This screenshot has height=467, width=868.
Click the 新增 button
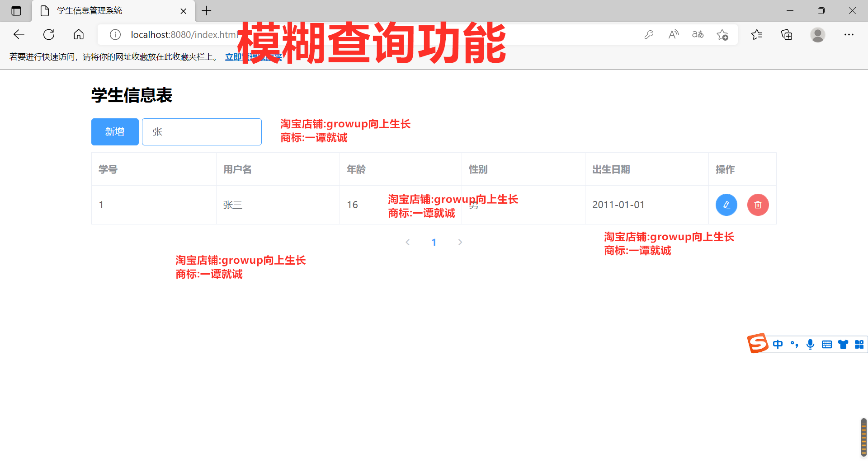tap(115, 132)
